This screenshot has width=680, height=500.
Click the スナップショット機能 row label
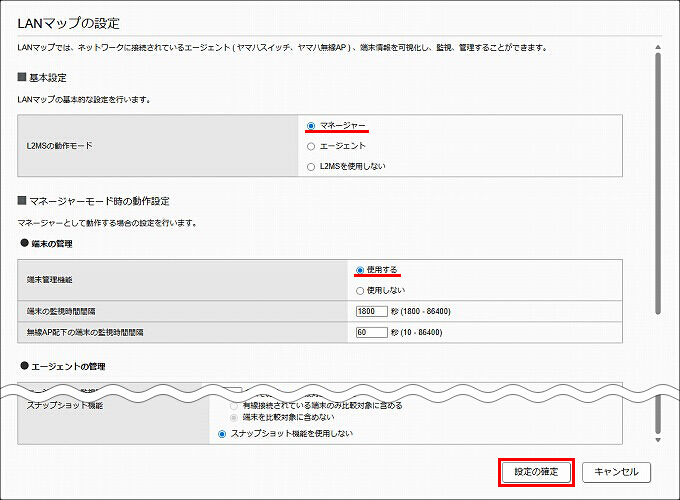65,405
